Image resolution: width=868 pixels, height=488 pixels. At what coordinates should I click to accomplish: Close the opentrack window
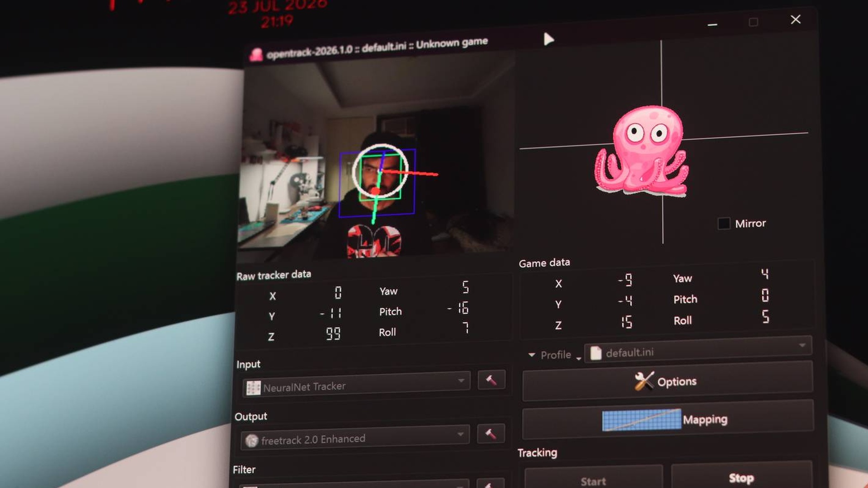(796, 19)
